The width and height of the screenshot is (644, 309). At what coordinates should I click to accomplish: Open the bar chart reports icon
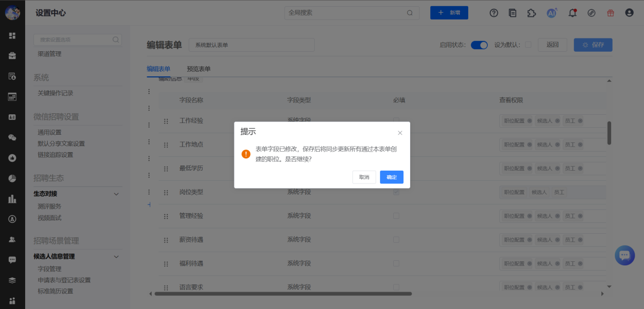tap(12, 199)
